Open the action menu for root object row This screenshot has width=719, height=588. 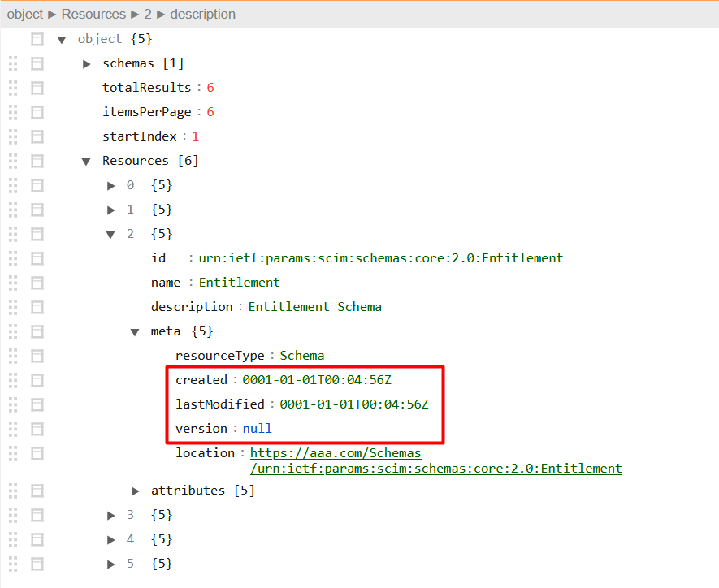click(37, 40)
